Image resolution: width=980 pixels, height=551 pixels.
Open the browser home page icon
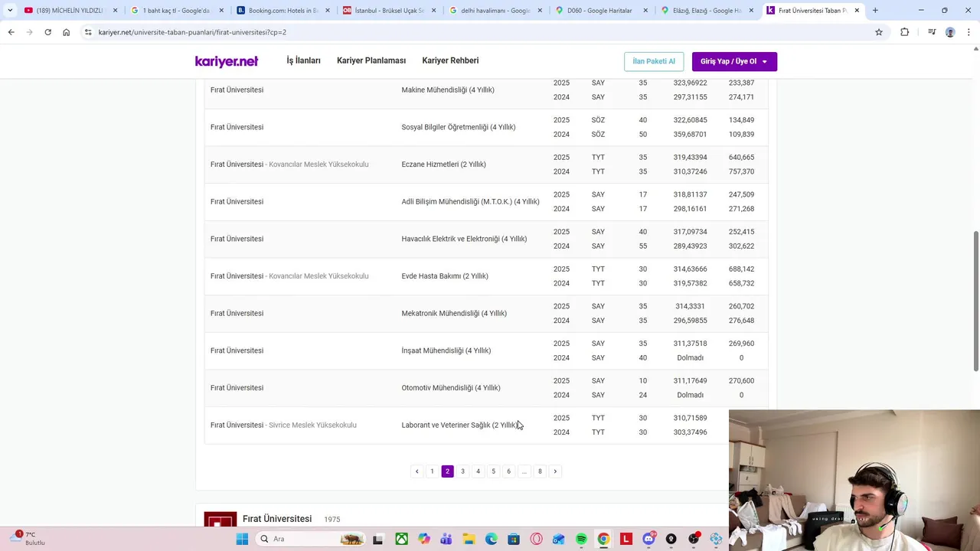pos(66,32)
